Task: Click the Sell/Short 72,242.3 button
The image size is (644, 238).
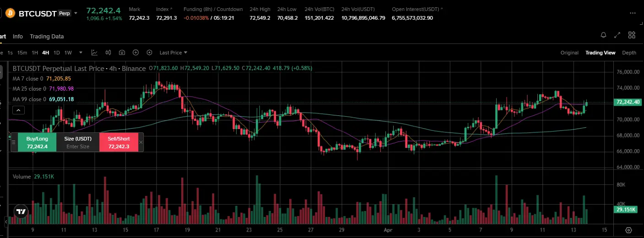Action: (119, 142)
